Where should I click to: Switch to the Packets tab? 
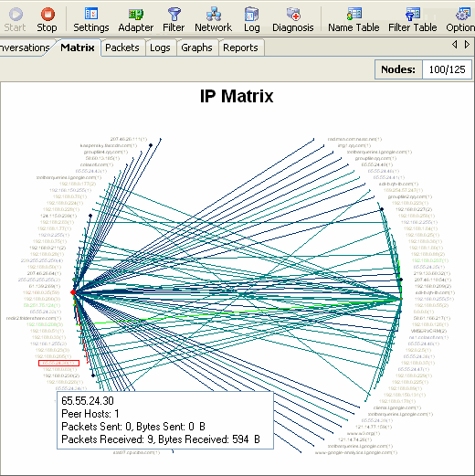(122, 48)
